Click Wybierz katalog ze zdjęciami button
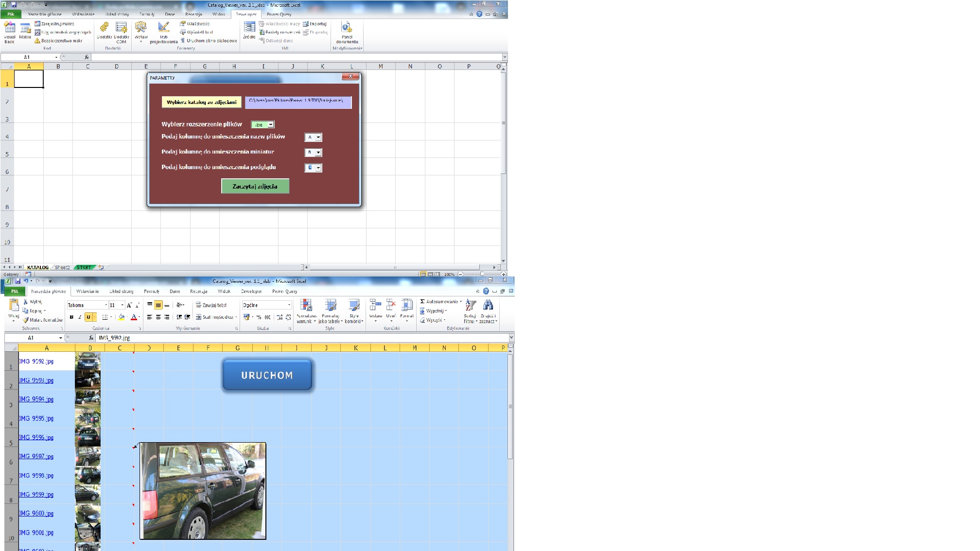Screen dimensions: 980x551 pos(201,102)
